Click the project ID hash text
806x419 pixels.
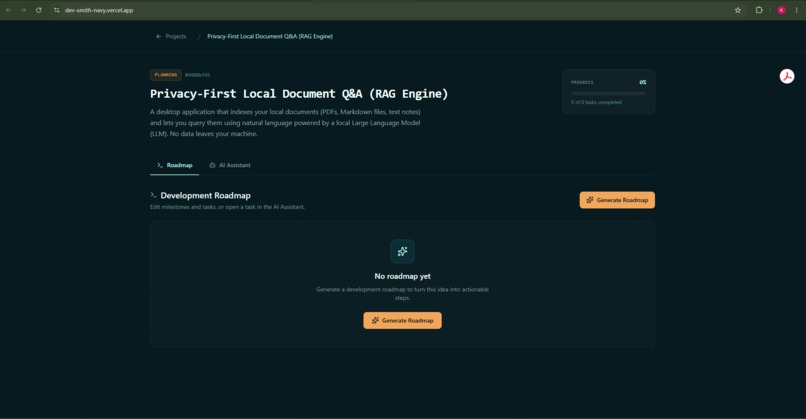pyautogui.click(x=197, y=75)
